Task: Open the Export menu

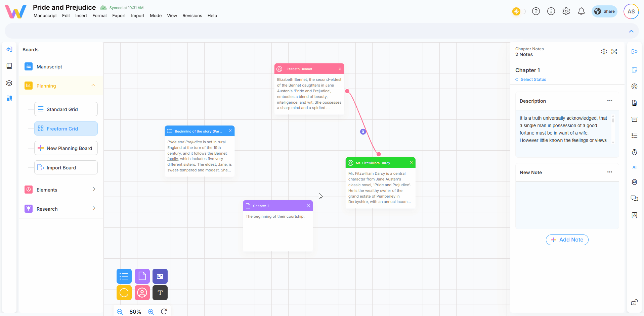Action: click(119, 16)
